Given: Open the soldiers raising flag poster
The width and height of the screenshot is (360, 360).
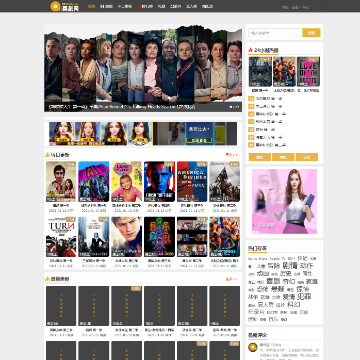Looking at the screenshot, I should (x=225, y=182).
